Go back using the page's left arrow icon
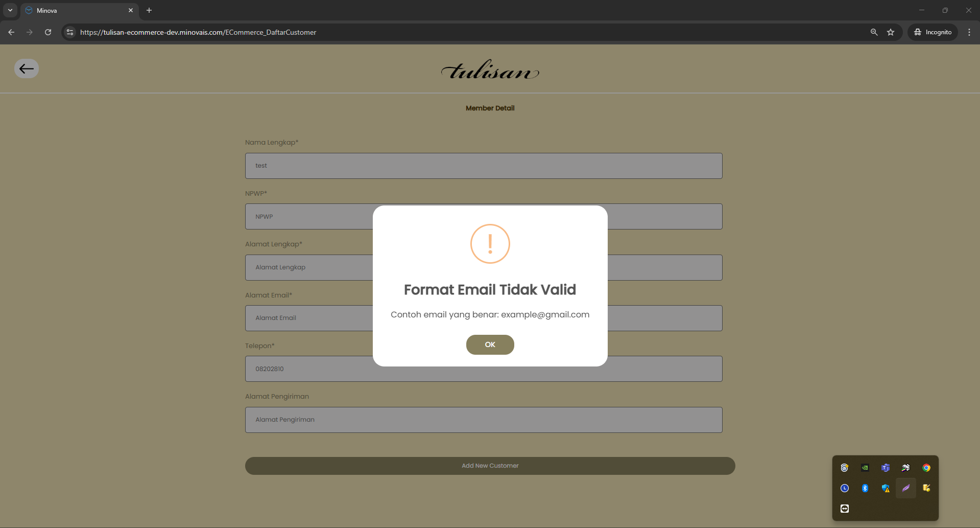This screenshot has height=528, width=980. click(x=27, y=68)
